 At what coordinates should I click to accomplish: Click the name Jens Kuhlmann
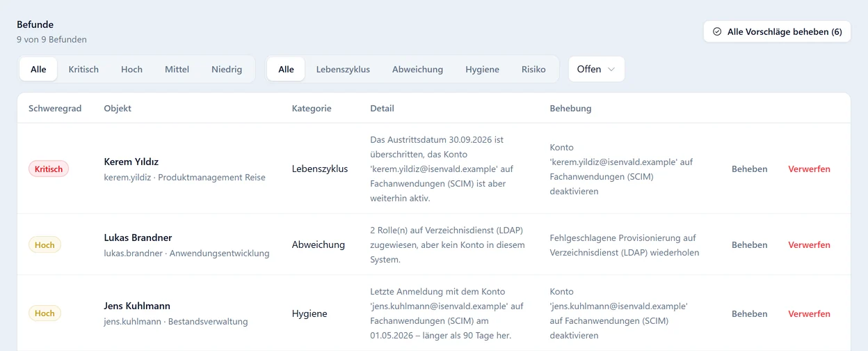(137, 306)
